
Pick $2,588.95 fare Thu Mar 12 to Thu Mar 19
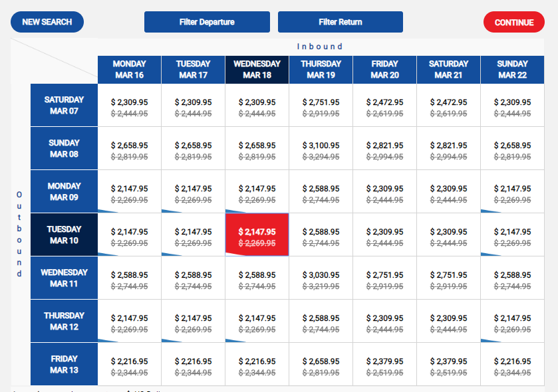click(x=321, y=321)
